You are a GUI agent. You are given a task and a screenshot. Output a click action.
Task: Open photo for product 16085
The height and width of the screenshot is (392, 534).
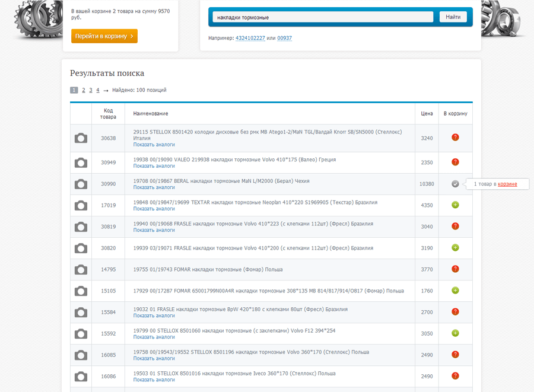(x=81, y=355)
